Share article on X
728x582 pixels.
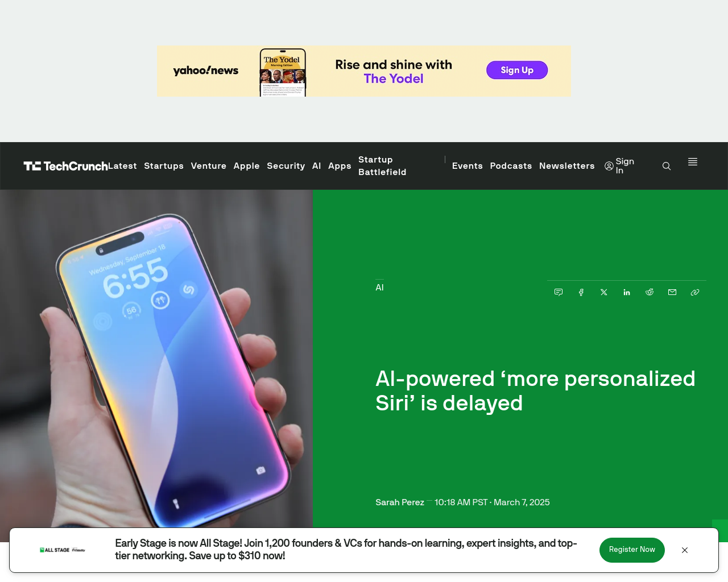click(604, 292)
